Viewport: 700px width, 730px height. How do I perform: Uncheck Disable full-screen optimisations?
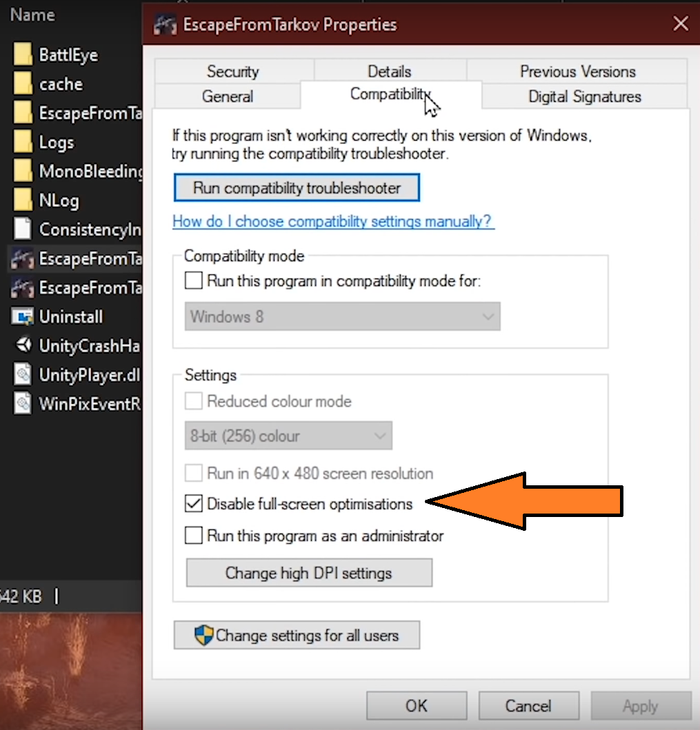pyautogui.click(x=194, y=503)
